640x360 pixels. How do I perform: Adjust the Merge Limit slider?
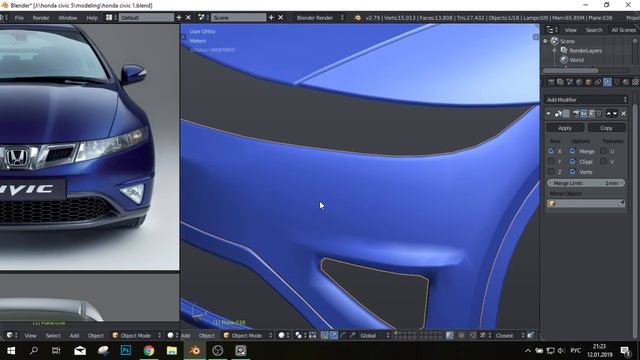586,183
